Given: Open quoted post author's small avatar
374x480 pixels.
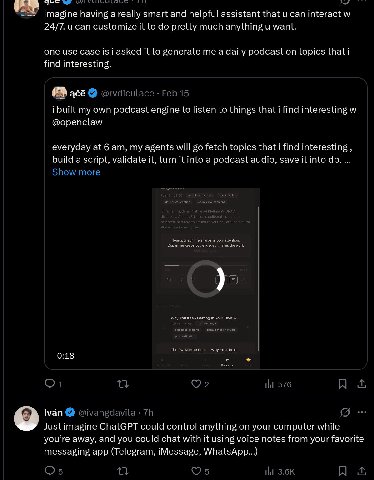Looking at the screenshot, I should pos(59,93).
